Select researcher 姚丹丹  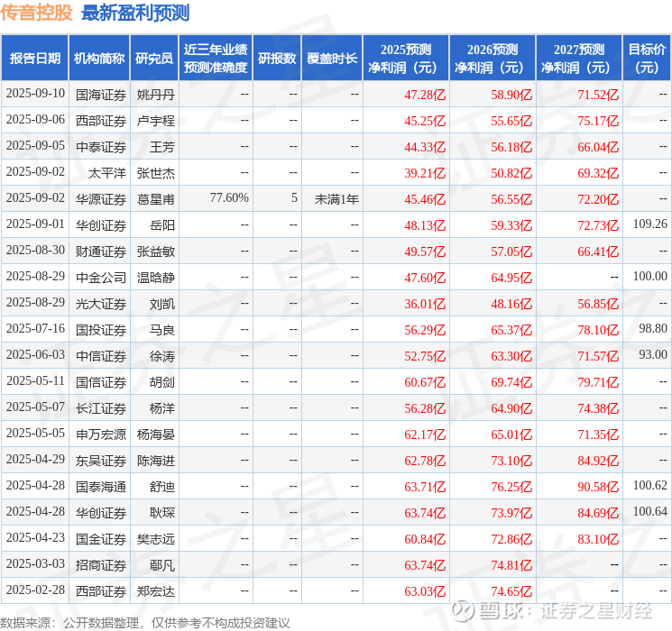(156, 95)
